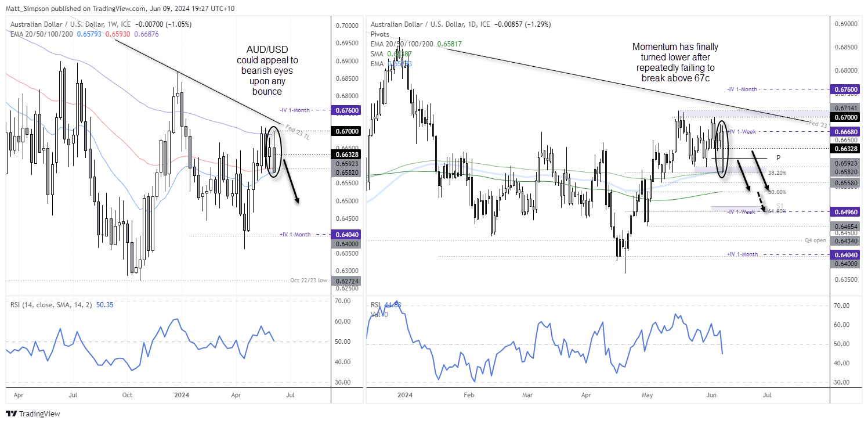Screen dimensions: 868x424
Task: Click the pivot "P" label on daily chart
Action: coord(778,157)
